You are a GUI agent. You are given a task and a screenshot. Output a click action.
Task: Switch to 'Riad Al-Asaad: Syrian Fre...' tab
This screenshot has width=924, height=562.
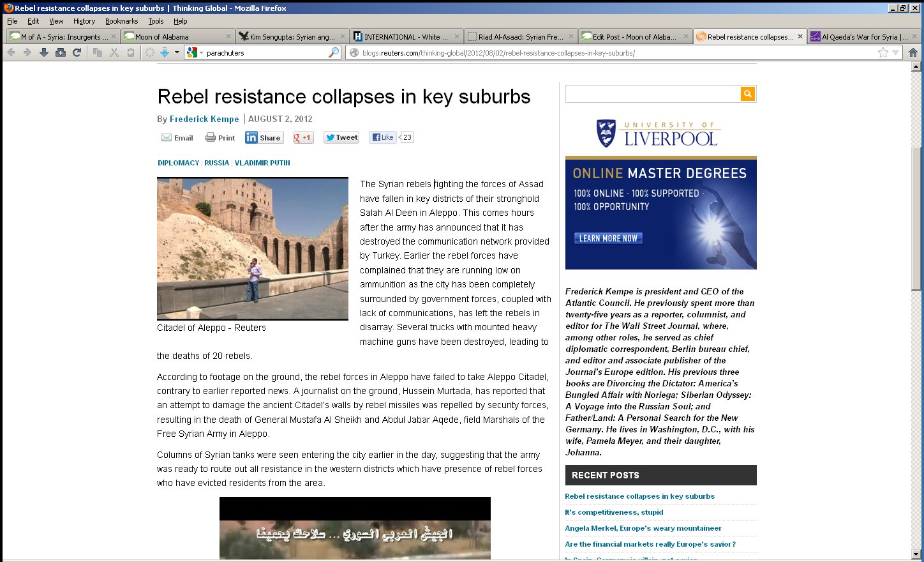(520, 36)
